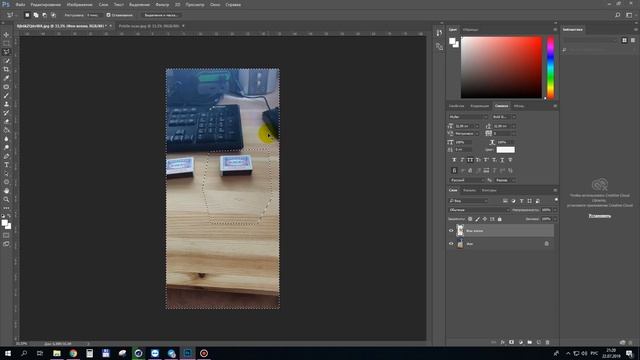
Task: Hide the Фон layer
Action: click(451, 244)
